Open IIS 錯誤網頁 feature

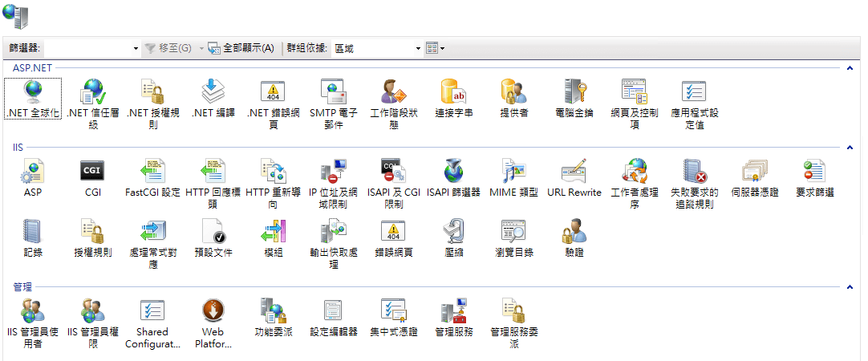pos(394,238)
